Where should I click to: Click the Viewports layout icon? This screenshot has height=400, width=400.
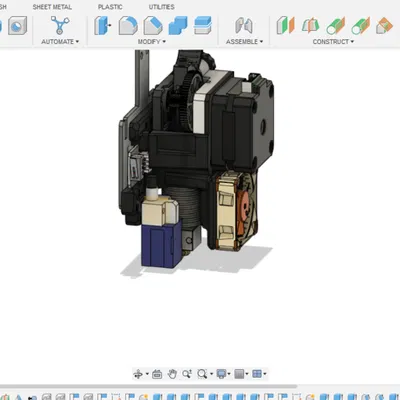click(257, 374)
